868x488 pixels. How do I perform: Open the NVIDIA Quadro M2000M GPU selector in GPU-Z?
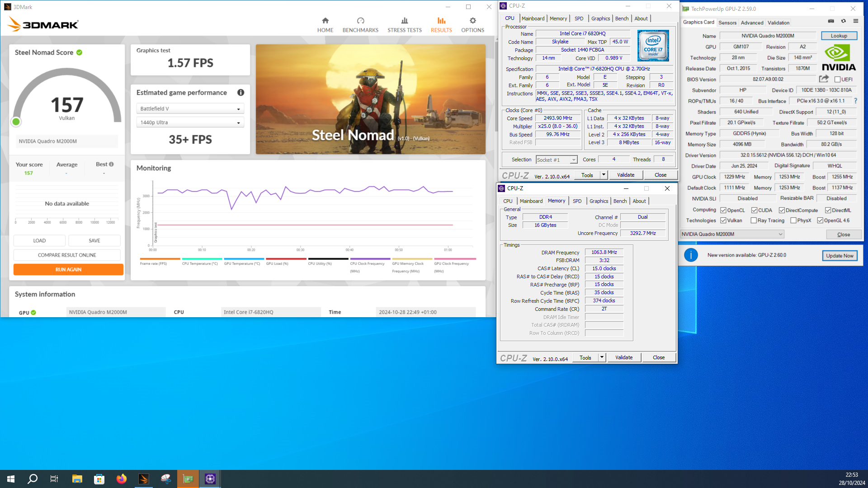pyautogui.click(x=732, y=234)
